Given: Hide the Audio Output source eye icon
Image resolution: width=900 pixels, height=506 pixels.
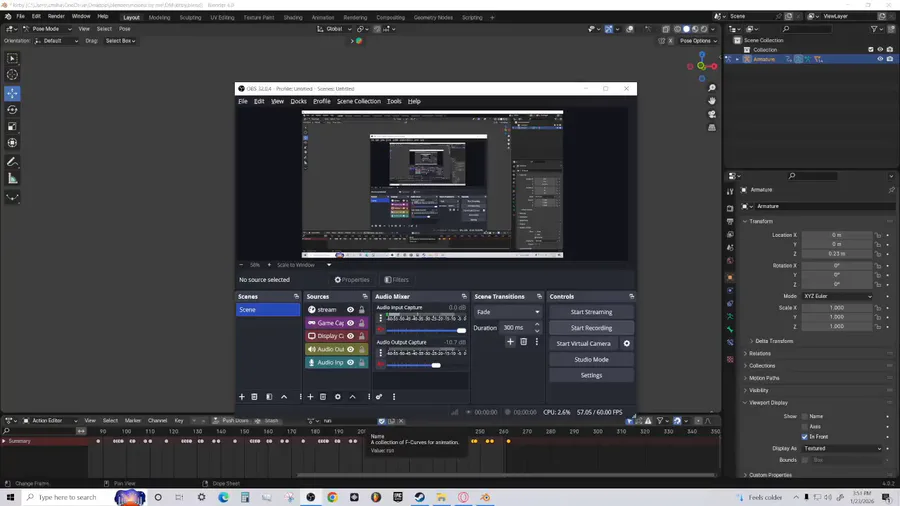Looking at the screenshot, I should (350, 349).
